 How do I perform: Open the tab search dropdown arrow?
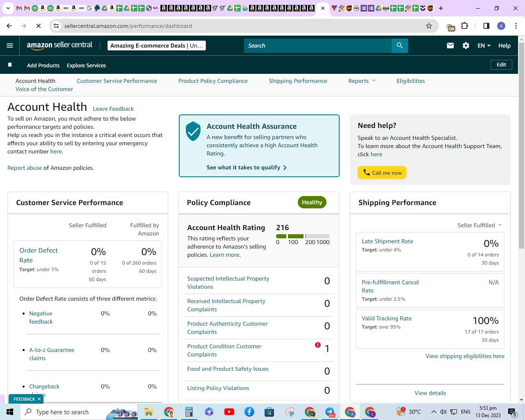(8, 8)
